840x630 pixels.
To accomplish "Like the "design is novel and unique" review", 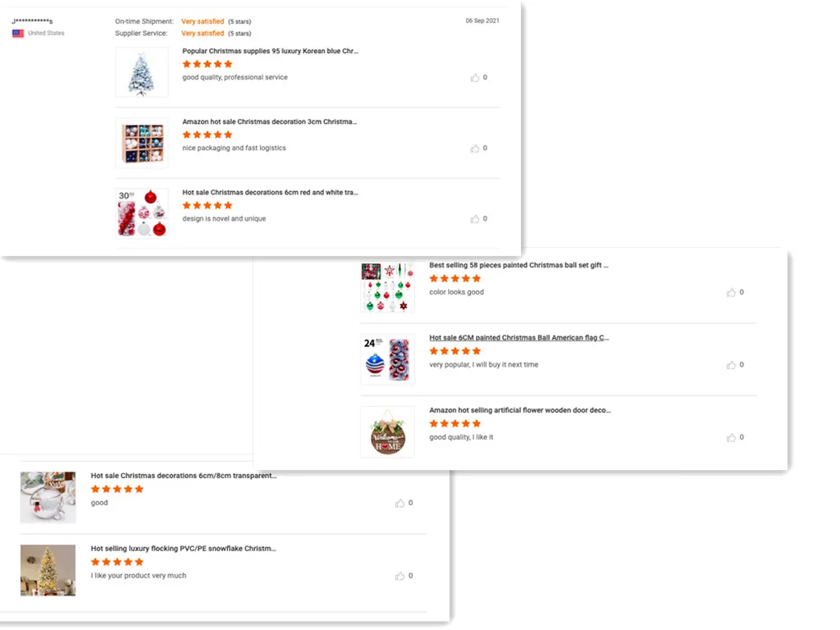I will 475,219.
